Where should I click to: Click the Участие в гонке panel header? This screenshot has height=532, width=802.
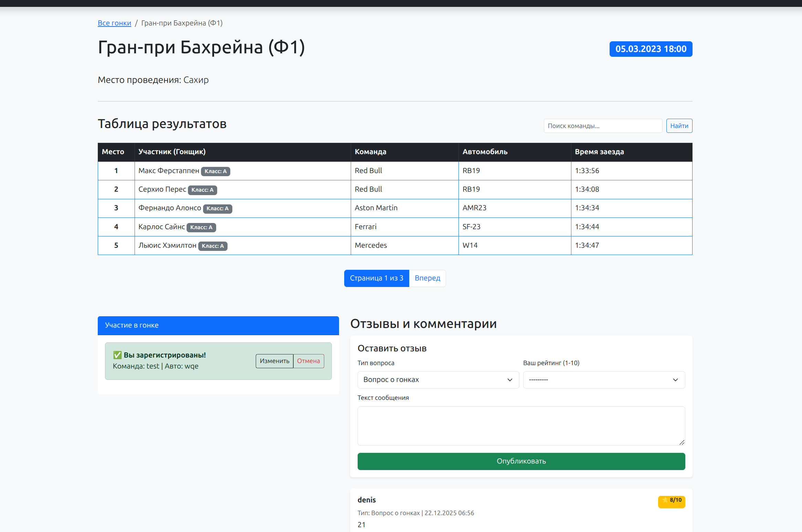218,325
